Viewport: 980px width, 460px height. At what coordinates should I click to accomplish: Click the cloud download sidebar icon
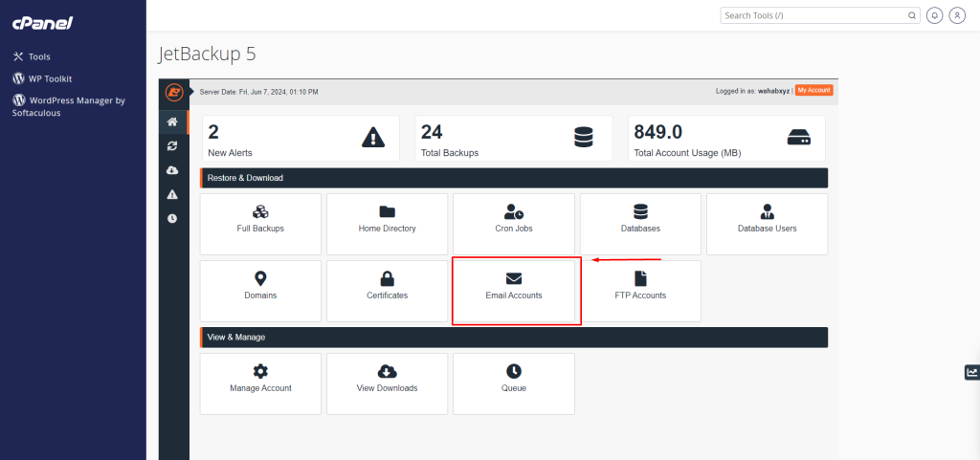click(x=172, y=170)
